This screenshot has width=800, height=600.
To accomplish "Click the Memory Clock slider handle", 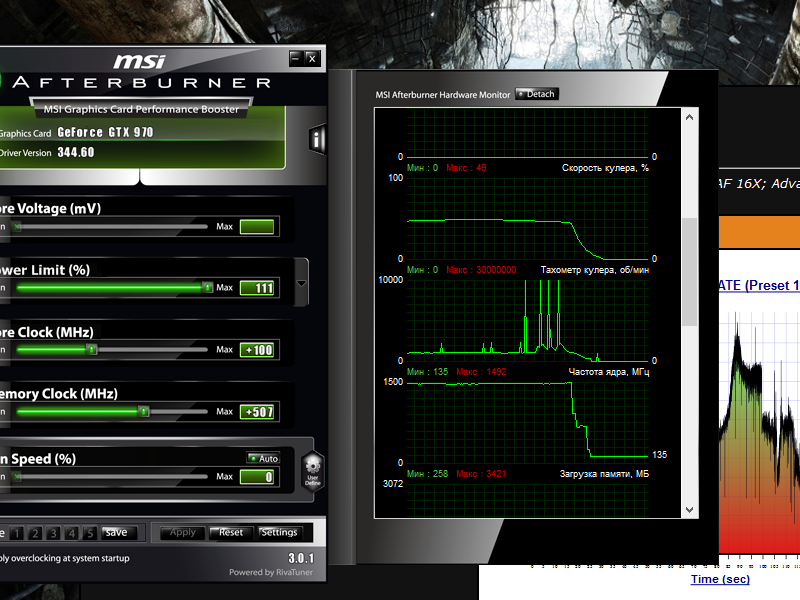I will (x=144, y=411).
